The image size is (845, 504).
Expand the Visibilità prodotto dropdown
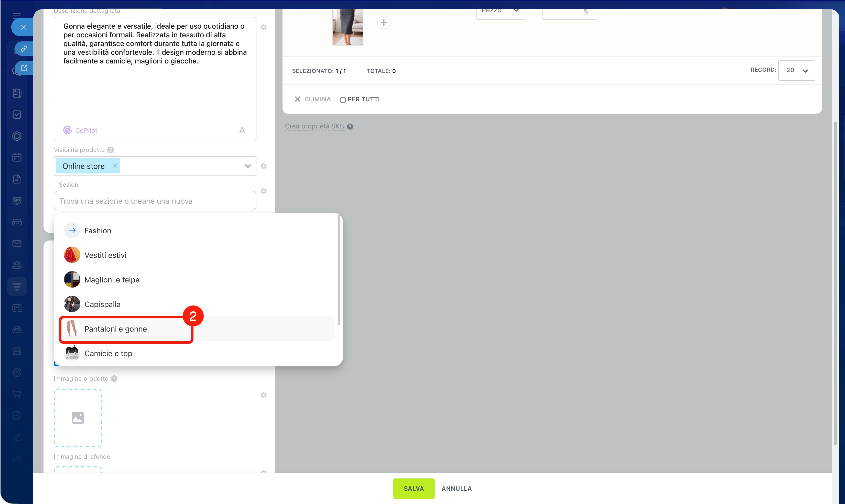click(248, 166)
